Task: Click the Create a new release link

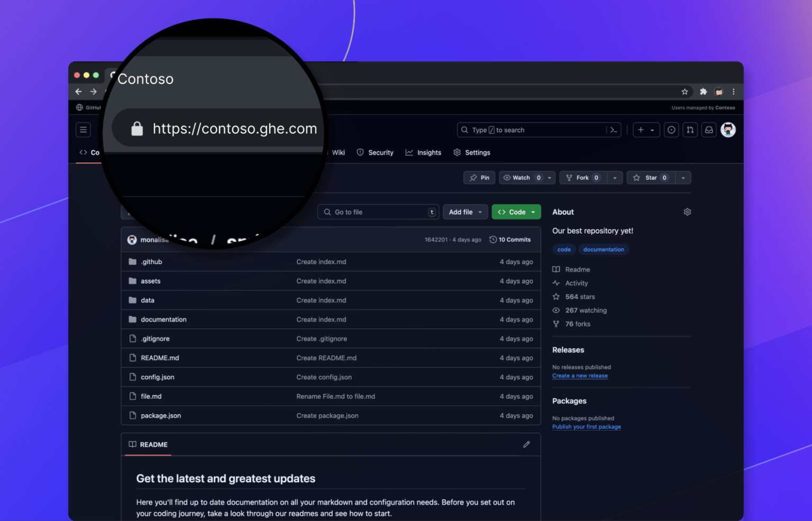Action: click(x=580, y=376)
